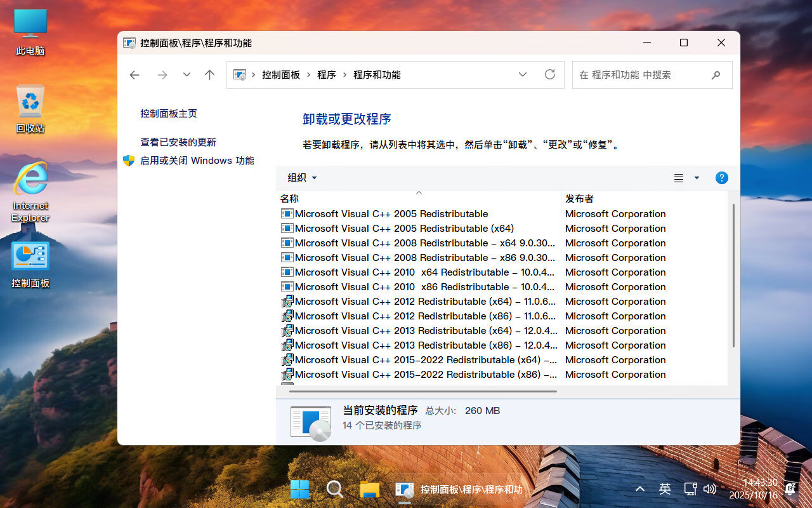Click the horizontal scrollbar below the program list
Image resolution: width=812 pixels, height=508 pixels.
pos(419,391)
